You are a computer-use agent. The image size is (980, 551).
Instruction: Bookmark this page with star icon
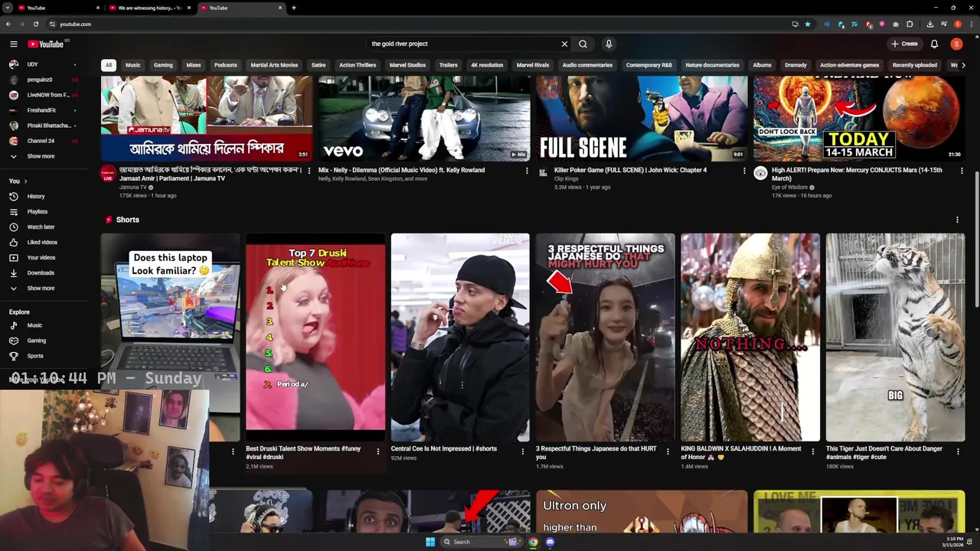coord(807,24)
